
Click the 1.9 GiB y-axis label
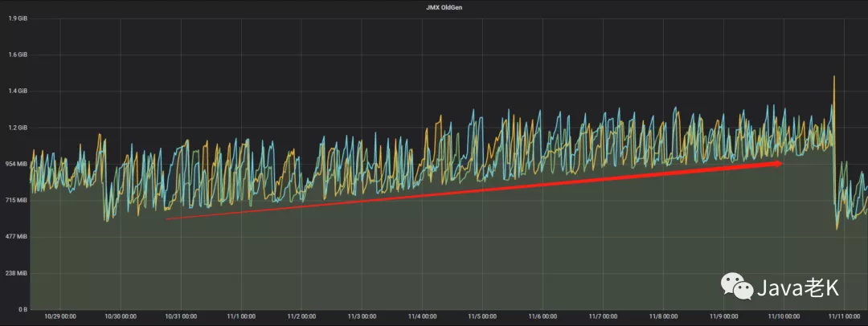click(17, 18)
